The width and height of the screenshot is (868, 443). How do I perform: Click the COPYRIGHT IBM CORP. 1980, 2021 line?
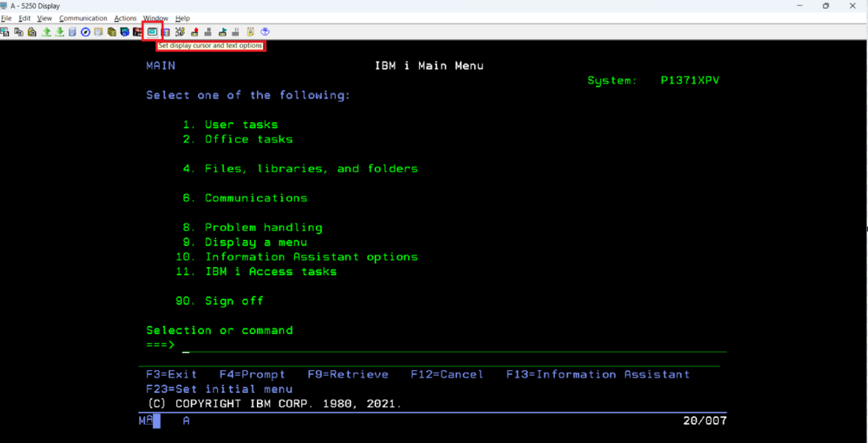click(275, 404)
